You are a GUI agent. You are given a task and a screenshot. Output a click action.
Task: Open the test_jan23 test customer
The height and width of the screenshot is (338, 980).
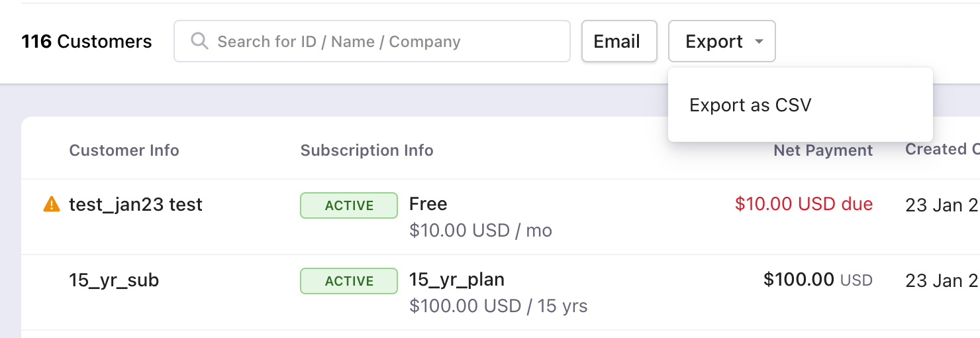coord(136,205)
